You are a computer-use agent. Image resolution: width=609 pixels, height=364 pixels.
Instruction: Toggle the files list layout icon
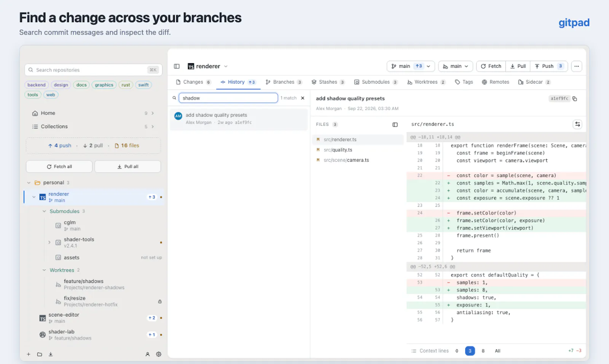click(x=395, y=125)
